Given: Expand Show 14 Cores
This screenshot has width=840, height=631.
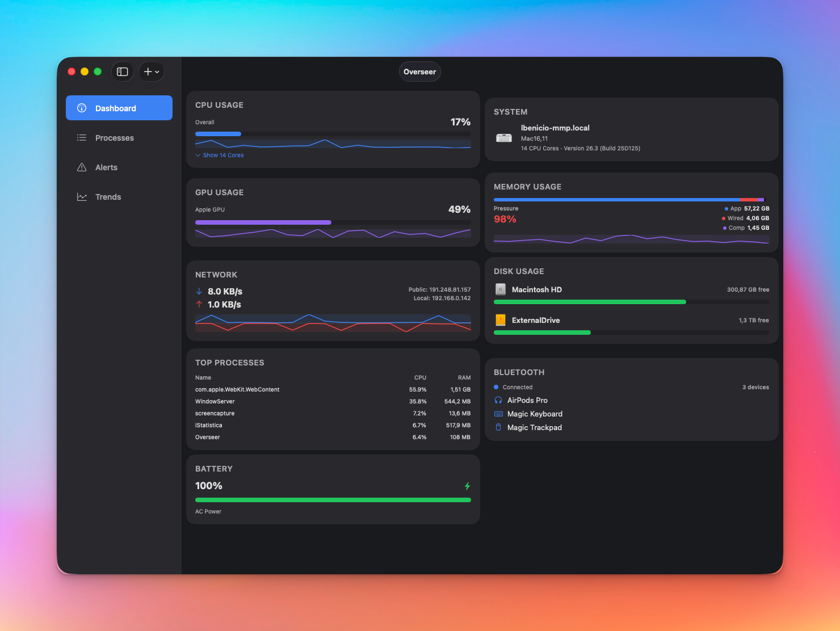Looking at the screenshot, I should click(x=220, y=155).
